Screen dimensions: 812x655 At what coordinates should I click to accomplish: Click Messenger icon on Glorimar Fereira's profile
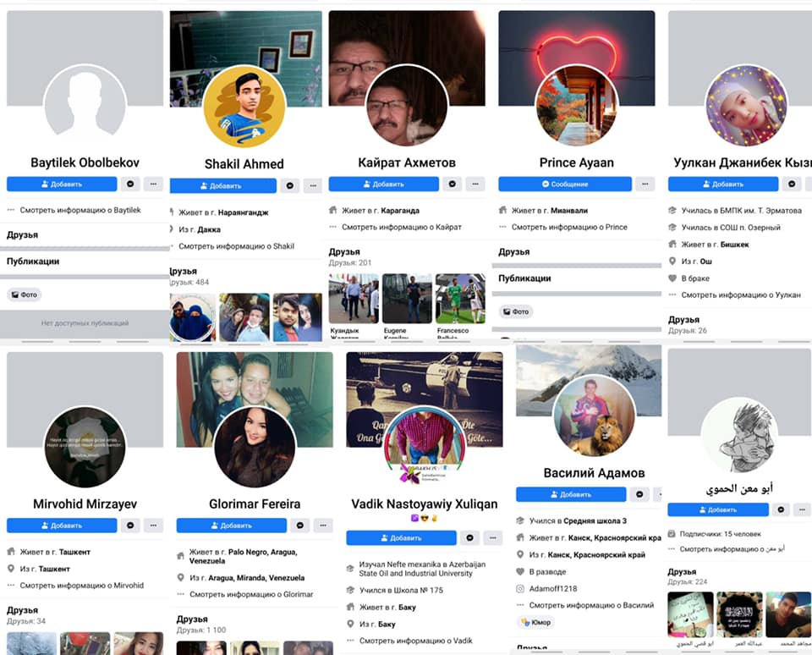pos(299,526)
